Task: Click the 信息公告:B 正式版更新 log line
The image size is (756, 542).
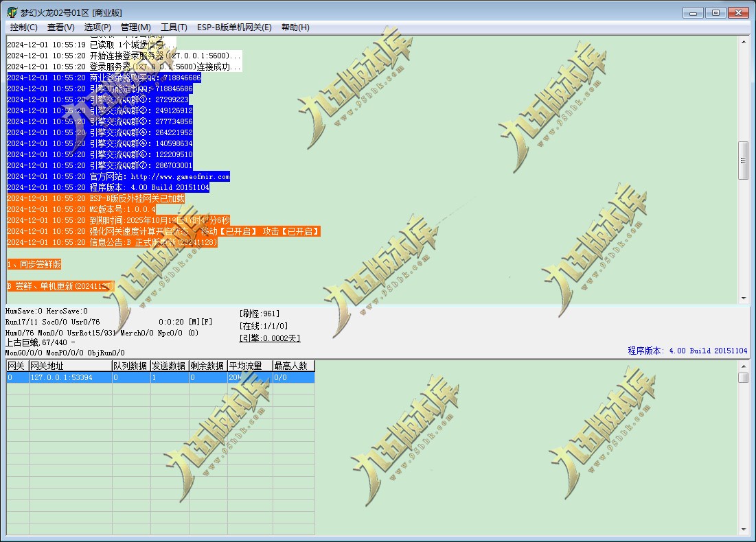Action: click(113, 242)
